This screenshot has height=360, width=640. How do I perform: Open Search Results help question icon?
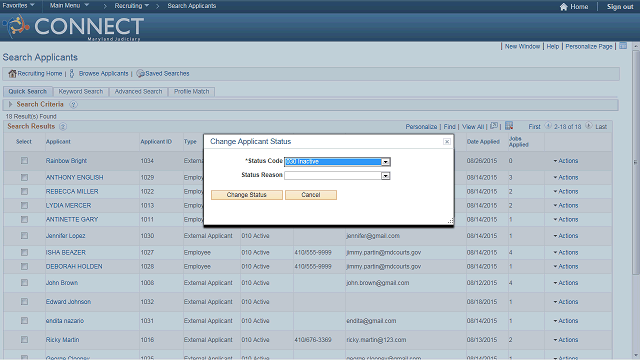click(x=62, y=127)
